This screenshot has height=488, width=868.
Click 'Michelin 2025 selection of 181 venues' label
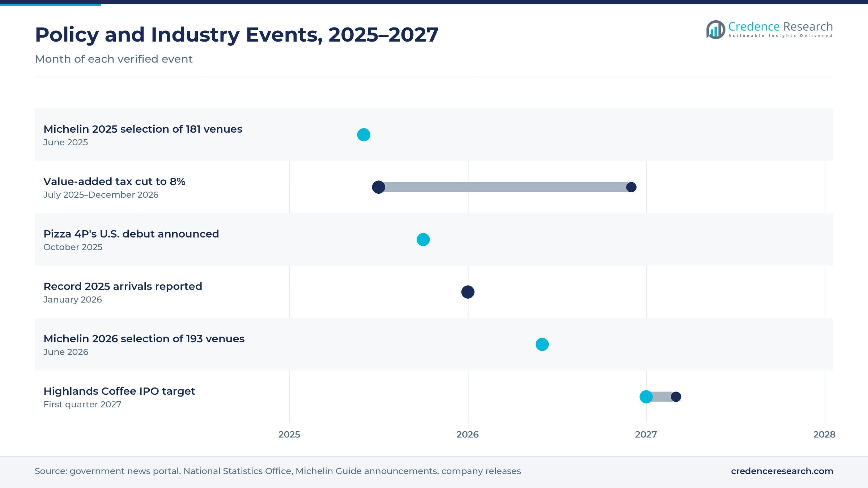click(143, 129)
